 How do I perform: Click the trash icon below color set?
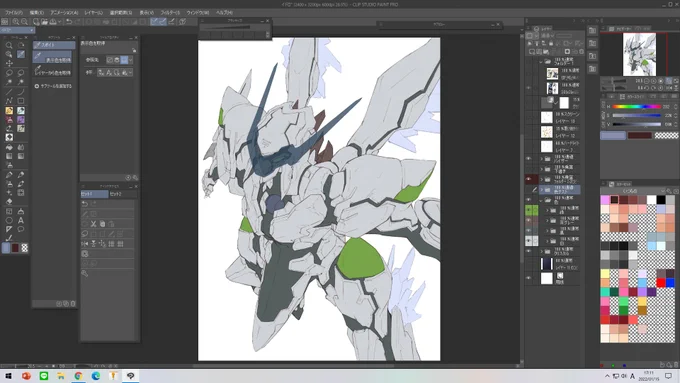tap(676, 365)
